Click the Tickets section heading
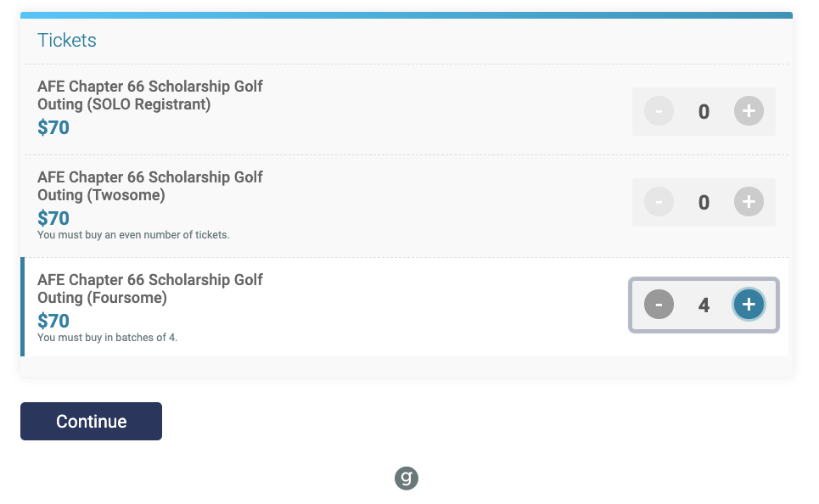 point(67,40)
